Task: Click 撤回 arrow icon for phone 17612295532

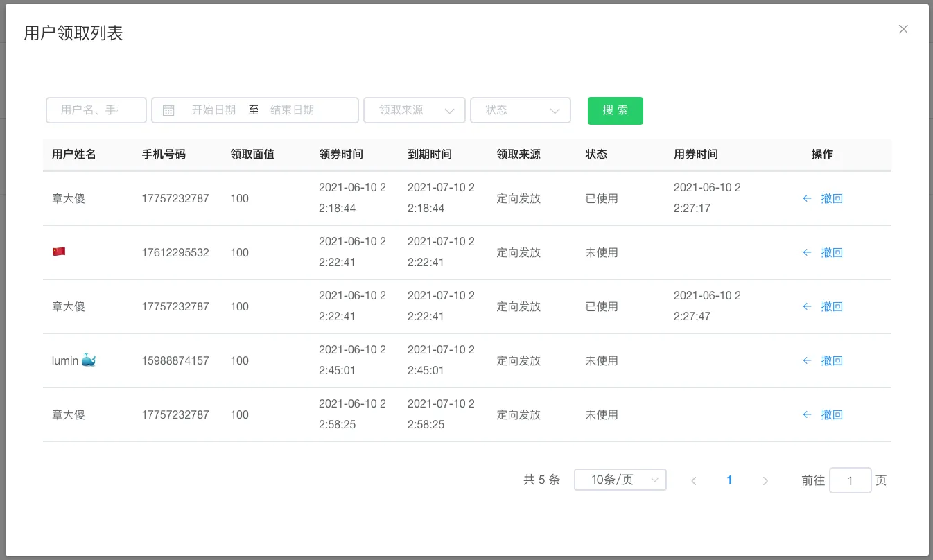Action: point(807,252)
